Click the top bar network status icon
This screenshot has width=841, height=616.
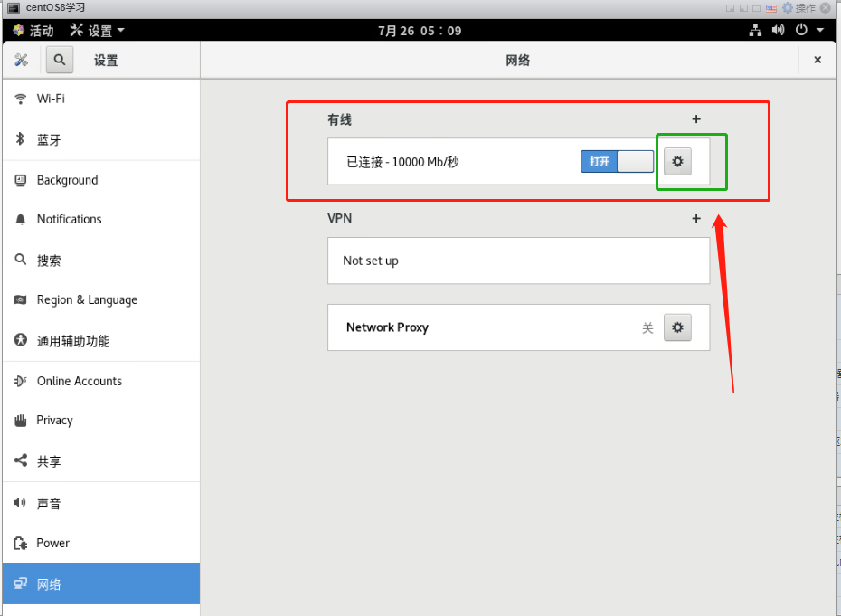click(755, 31)
